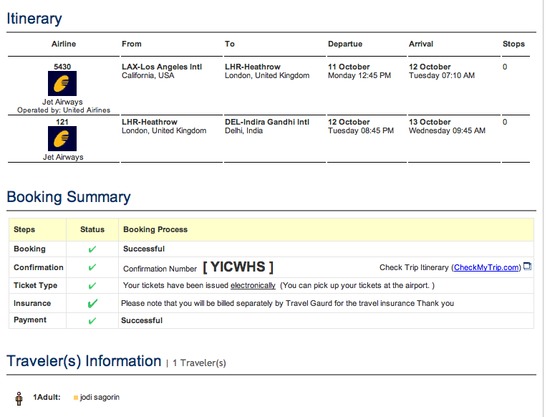Click 'Wednesday 09:45 AM' arrival time
The image size is (560, 417).
[447, 131]
